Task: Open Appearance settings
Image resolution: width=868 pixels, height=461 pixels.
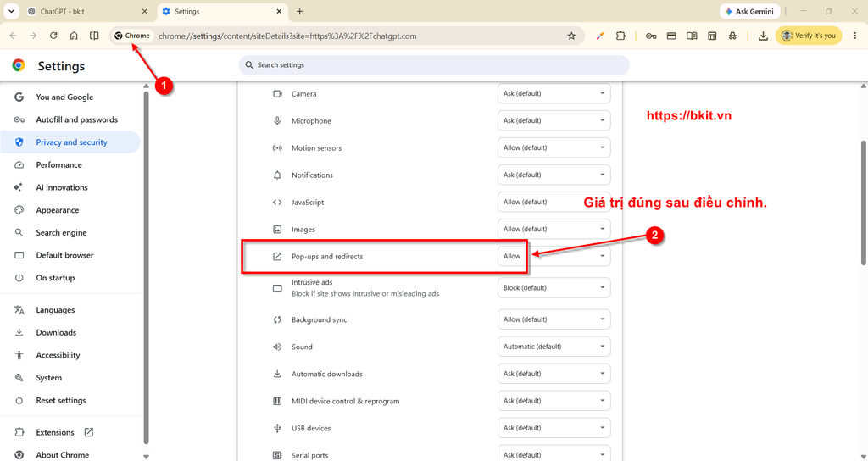Action: coord(70,210)
